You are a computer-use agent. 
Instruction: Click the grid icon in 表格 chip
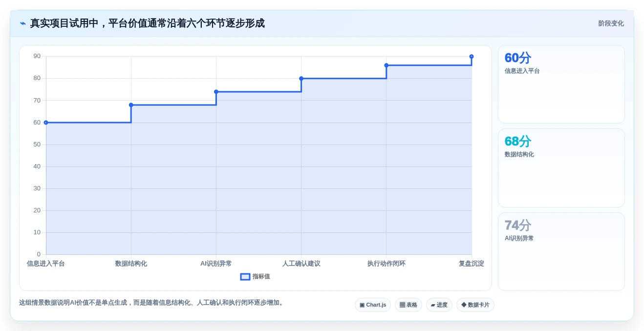coord(402,305)
